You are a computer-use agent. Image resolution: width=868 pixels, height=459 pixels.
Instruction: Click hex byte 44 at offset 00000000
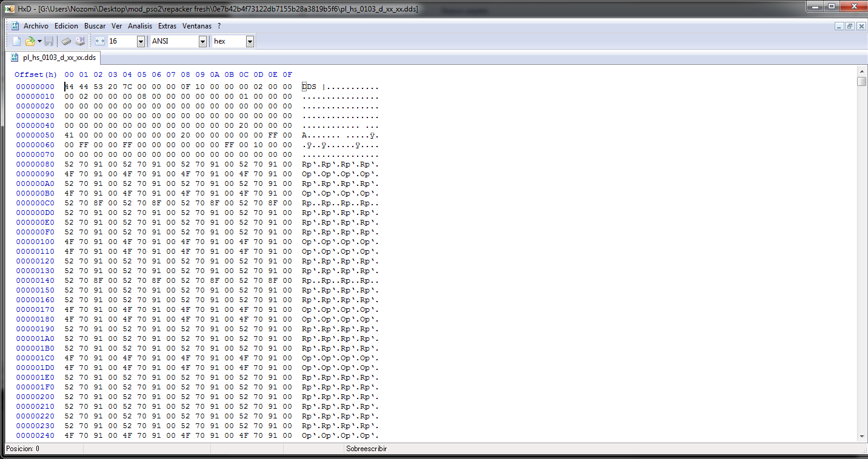click(69, 87)
